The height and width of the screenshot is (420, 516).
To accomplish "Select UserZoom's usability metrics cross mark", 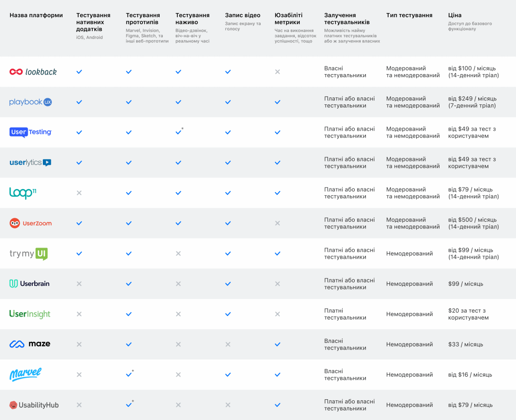I will coord(278,223).
